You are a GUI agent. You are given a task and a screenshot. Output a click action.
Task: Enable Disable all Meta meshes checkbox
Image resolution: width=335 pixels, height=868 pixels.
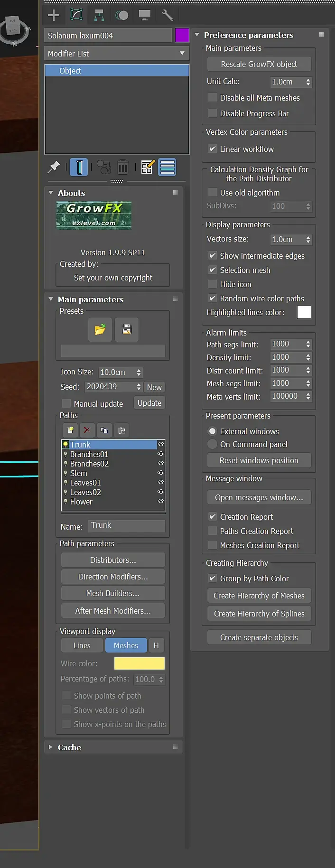213,98
